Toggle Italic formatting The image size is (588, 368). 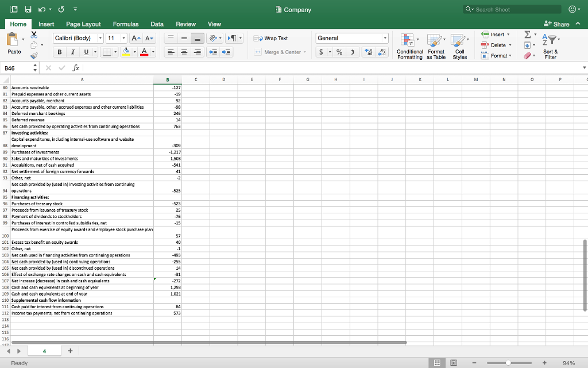[73, 52]
